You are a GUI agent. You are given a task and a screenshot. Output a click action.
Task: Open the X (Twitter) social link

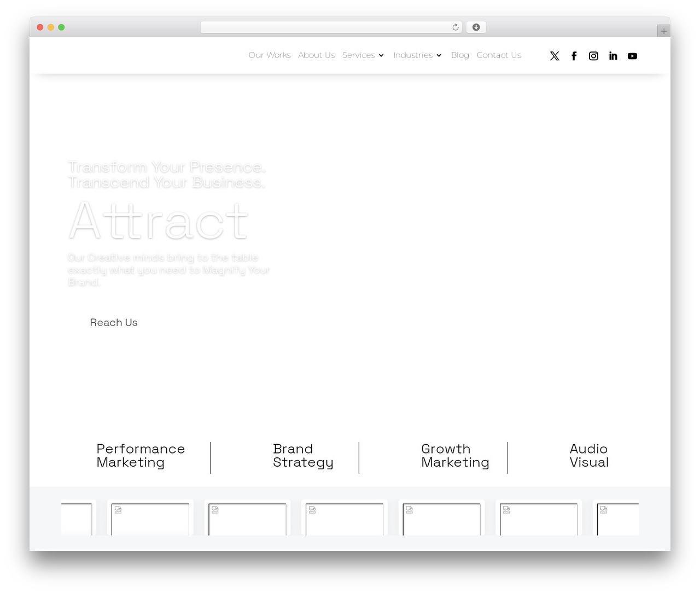tap(555, 56)
